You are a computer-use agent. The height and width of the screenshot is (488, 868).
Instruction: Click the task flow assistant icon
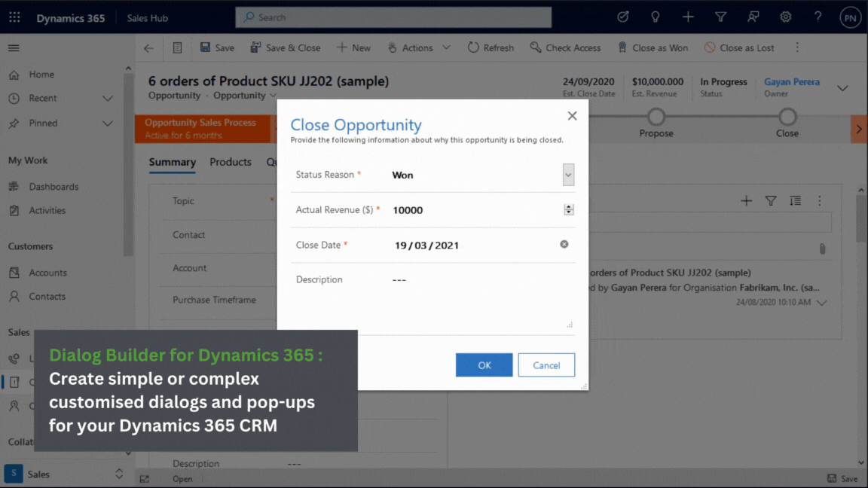pos(623,17)
